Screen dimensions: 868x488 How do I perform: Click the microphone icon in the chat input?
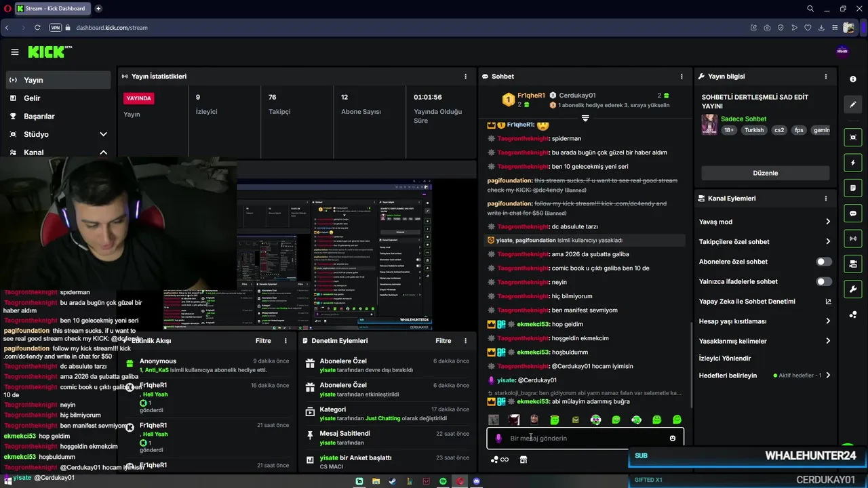point(498,438)
